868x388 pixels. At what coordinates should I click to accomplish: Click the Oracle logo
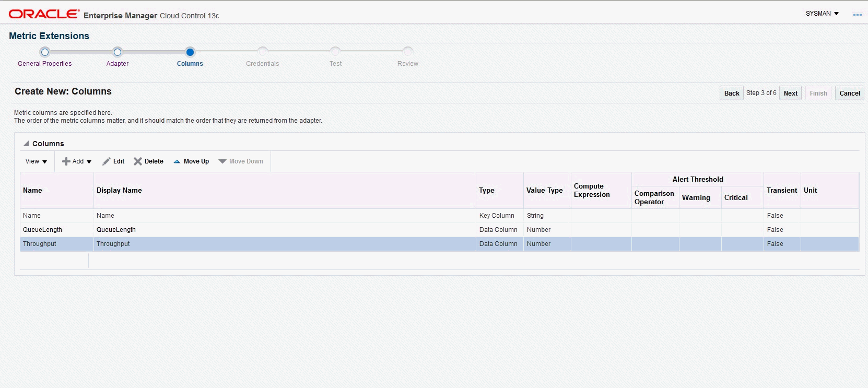pos(44,14)
